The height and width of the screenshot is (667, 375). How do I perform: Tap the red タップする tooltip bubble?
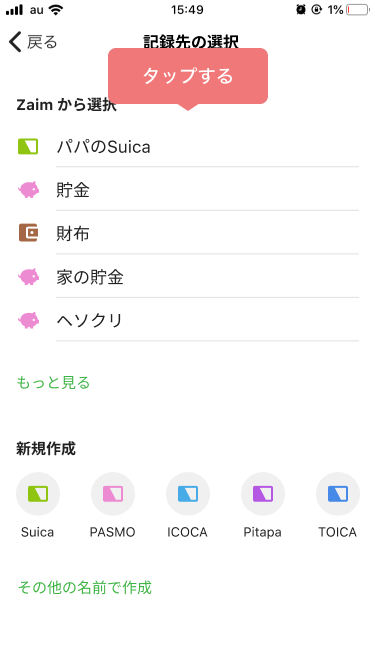pos(188,76)
